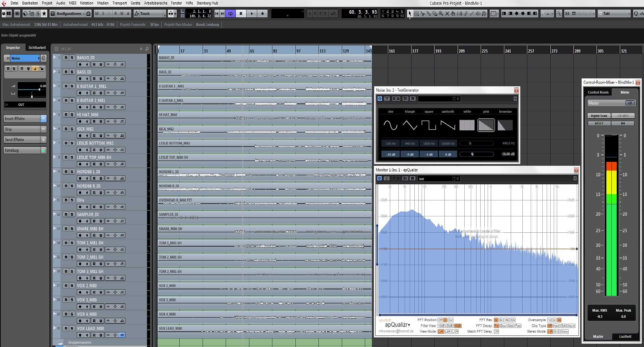Viewport: 644px width, 347px height.
Task: Expand Gruppenspuren folder track
Action: click(60, 342)
